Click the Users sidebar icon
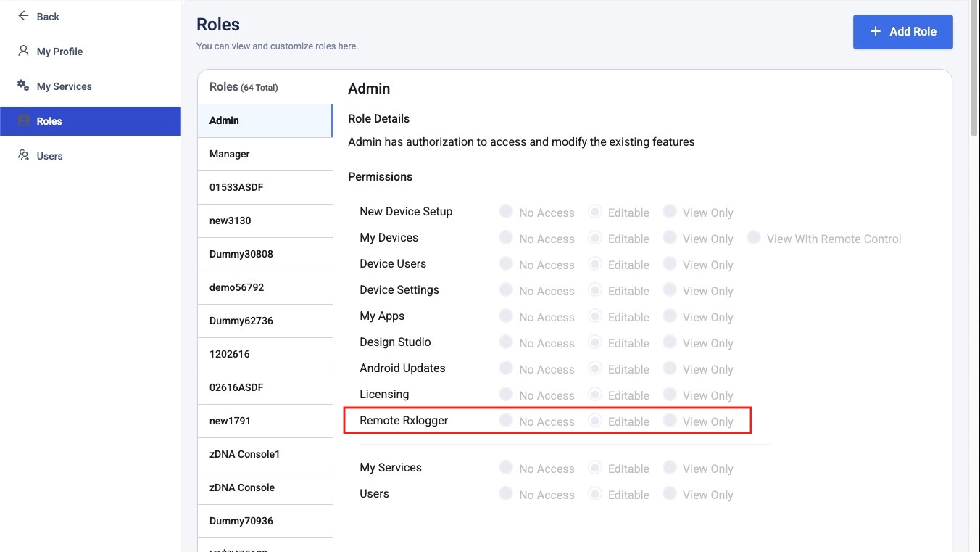980x552 pixels. (23, 155)
